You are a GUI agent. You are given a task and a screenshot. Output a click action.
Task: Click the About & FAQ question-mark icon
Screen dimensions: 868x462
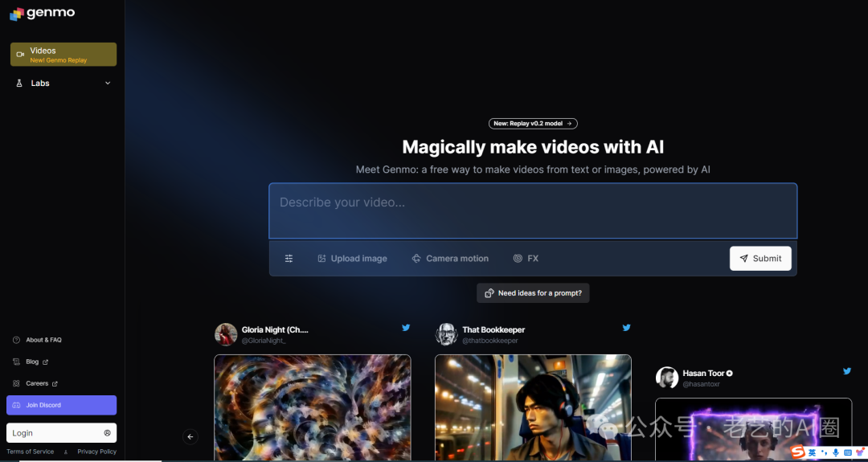(16, 340)
